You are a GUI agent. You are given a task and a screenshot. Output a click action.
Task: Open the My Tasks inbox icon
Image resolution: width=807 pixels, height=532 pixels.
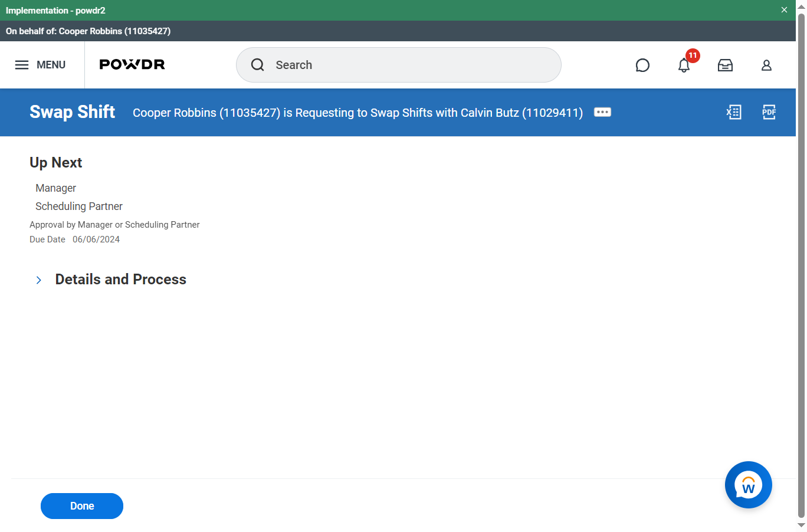coord(725,65)
